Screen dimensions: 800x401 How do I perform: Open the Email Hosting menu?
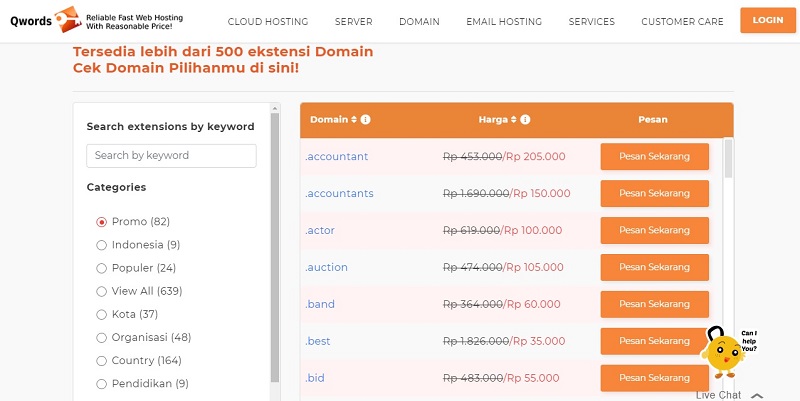(x=504, y=21)
